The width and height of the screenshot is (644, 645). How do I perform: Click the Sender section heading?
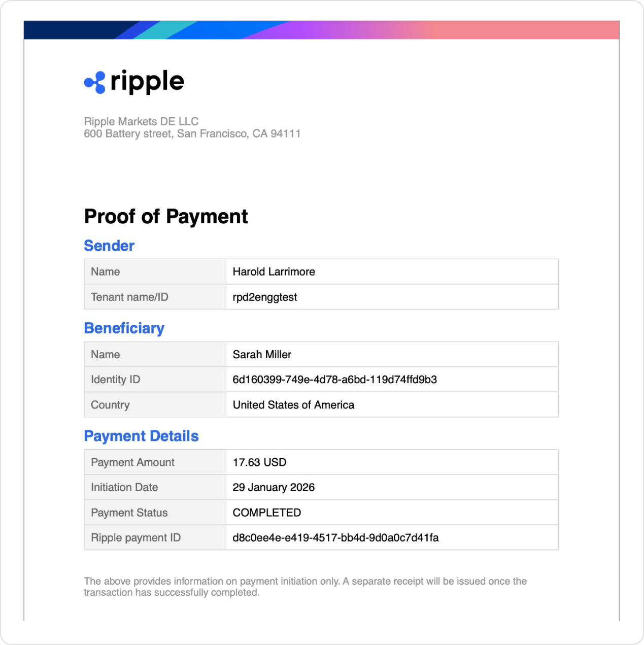pos(109,246)
